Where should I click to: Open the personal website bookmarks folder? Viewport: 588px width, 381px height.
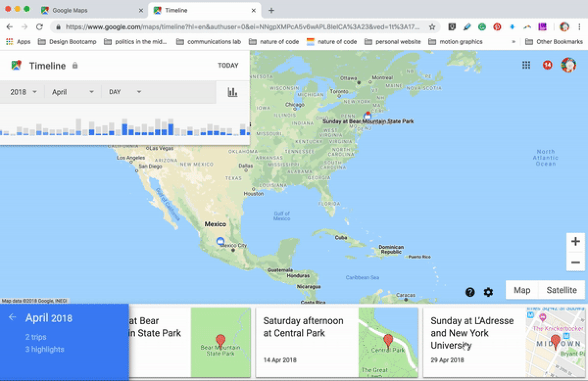392,42
